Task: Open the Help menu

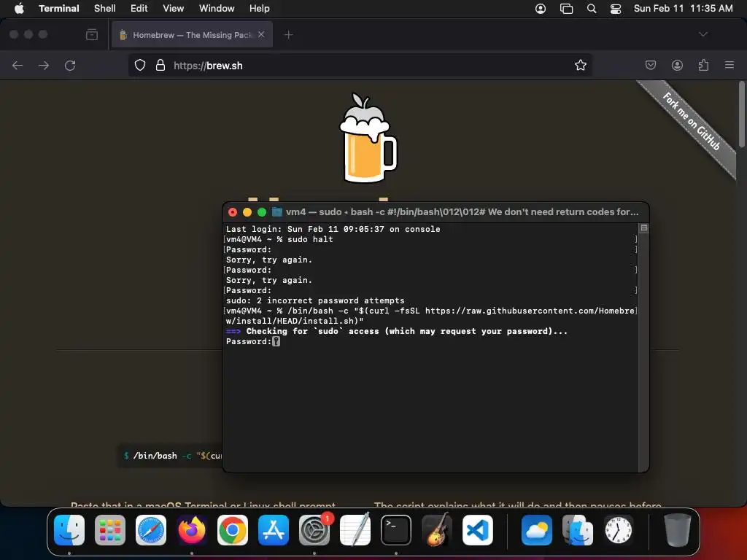Action: coord(259,8)
